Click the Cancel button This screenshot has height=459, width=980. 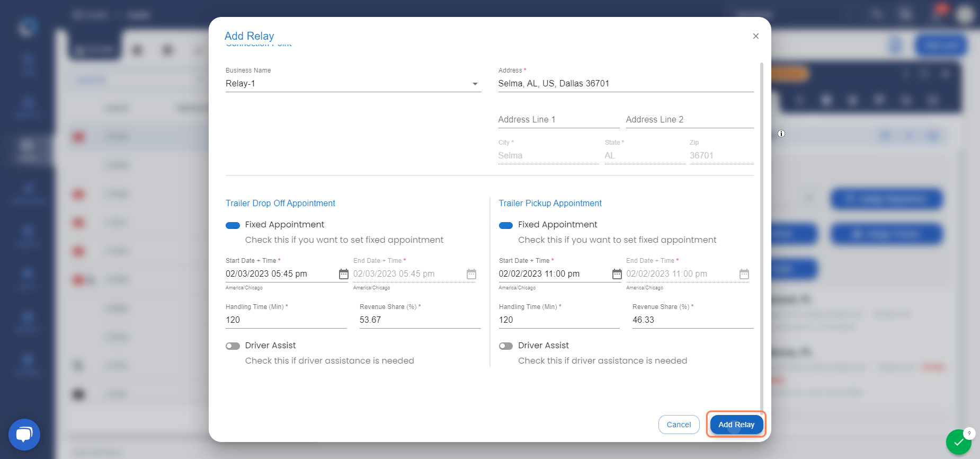click(x=679, y=425)
